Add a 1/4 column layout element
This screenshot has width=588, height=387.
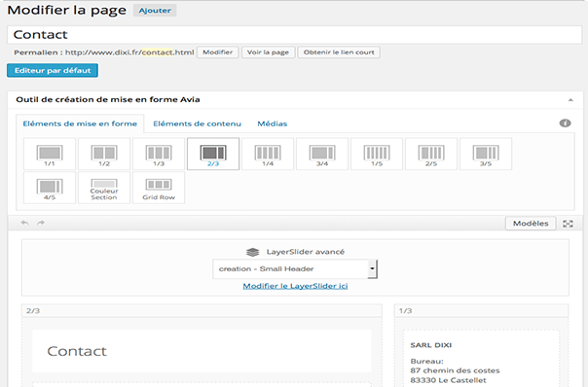[x=268, y=154]
